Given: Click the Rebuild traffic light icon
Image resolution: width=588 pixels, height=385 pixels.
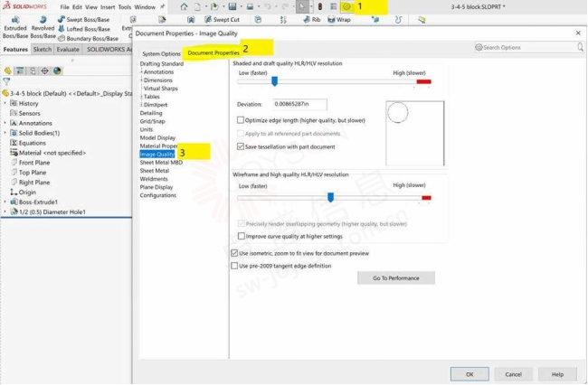Looking at the screenshot, I should 320,6.
